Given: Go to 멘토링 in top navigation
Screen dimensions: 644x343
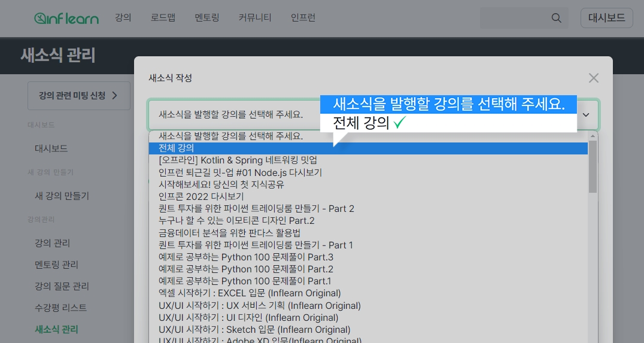Looking at the screenshot, I should (206, 18).
